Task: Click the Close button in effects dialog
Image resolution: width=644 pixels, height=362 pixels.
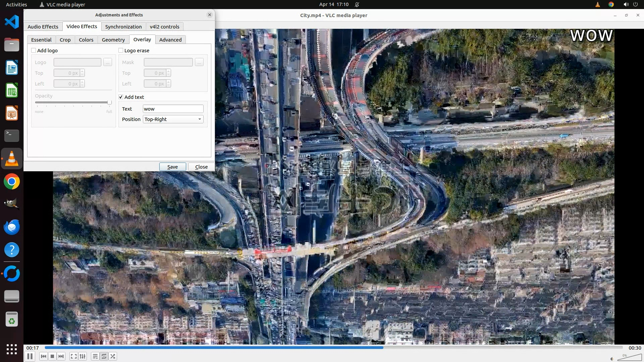Action: pyautogui.click(x=201, y=167)
